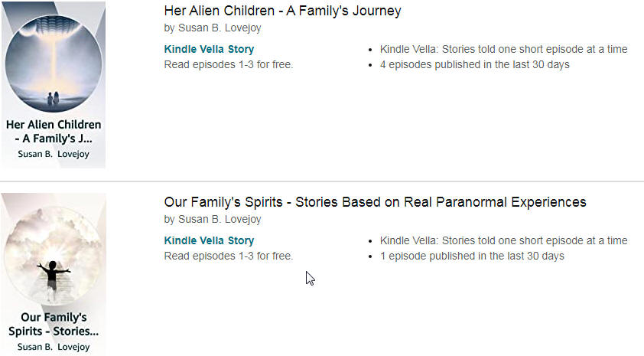This screenshot has width=644, height=356.
Task: Click author name printed on Our Family's Spirits cover
Action: (x=54, y=346)
